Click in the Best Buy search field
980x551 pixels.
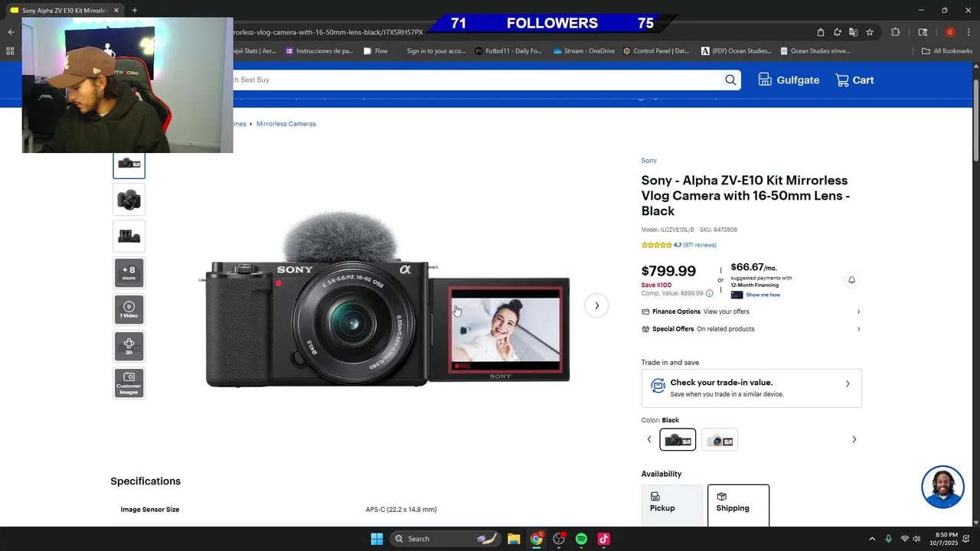pos(475,80)
